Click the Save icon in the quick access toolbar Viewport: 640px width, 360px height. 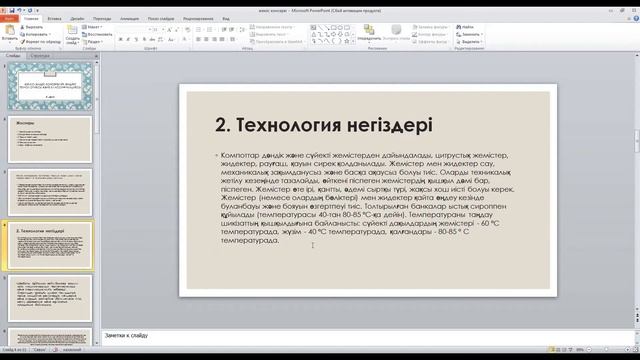12,11
